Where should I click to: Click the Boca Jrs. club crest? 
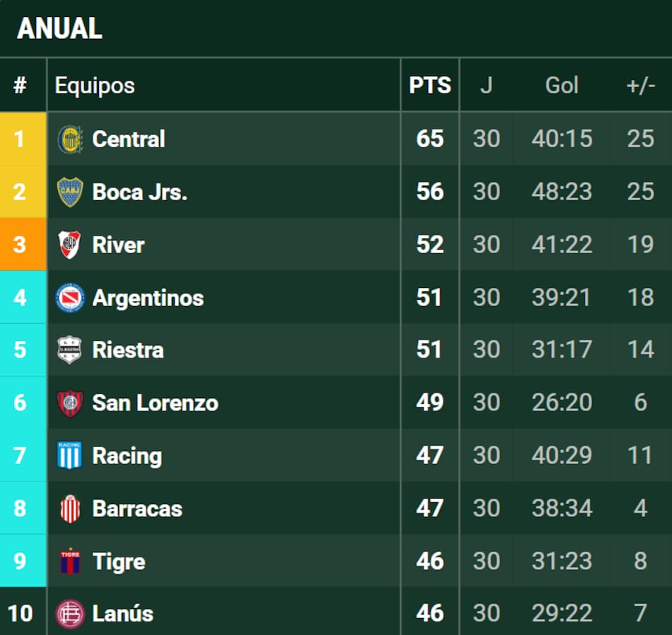coord(70,192)
